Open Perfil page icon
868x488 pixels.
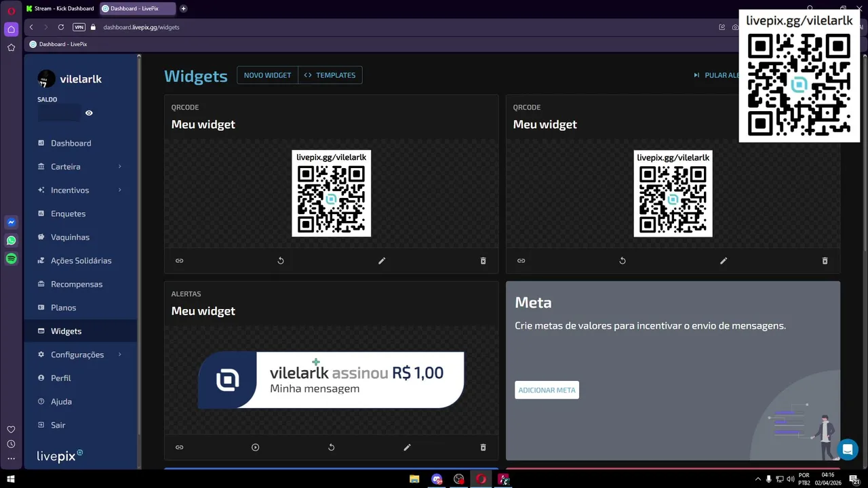pos(41,378)
